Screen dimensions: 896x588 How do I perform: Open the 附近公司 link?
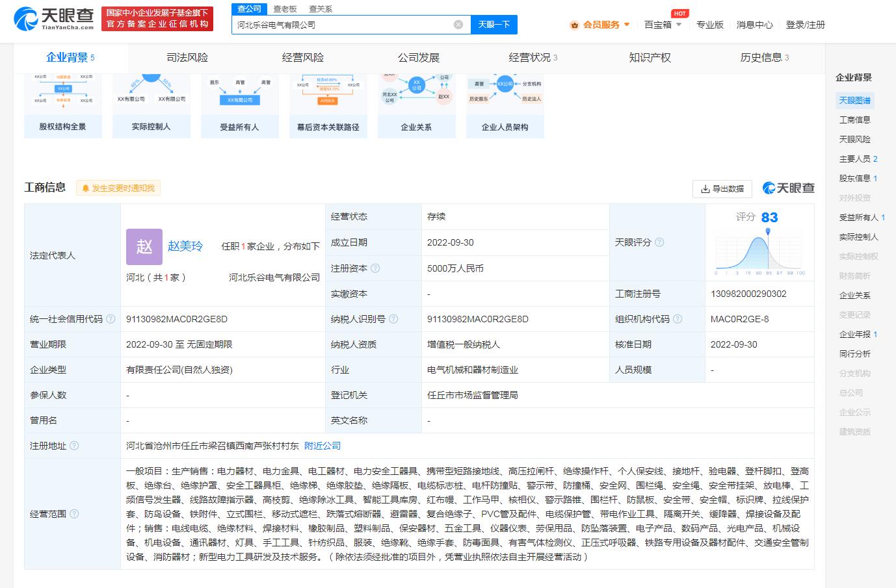323,446
